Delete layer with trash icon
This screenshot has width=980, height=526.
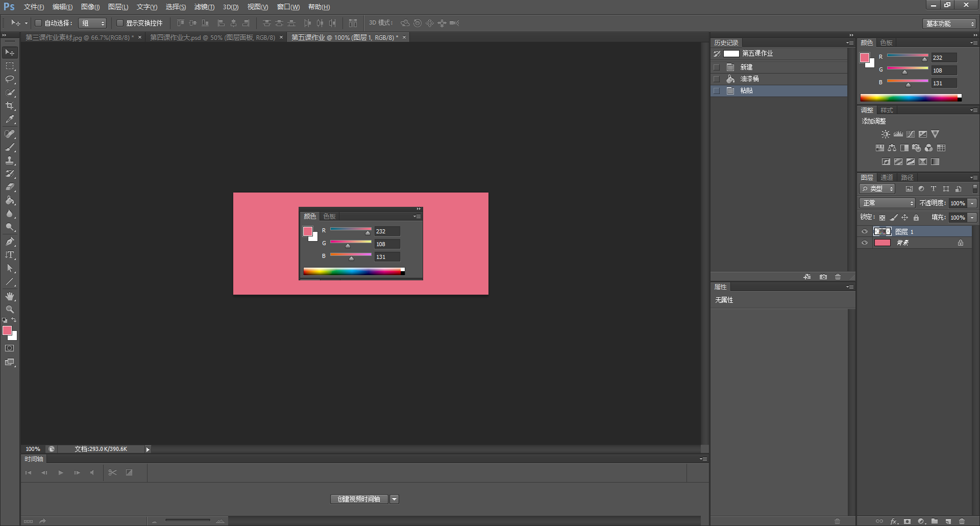pyautogui.click(x=962, y=521)
